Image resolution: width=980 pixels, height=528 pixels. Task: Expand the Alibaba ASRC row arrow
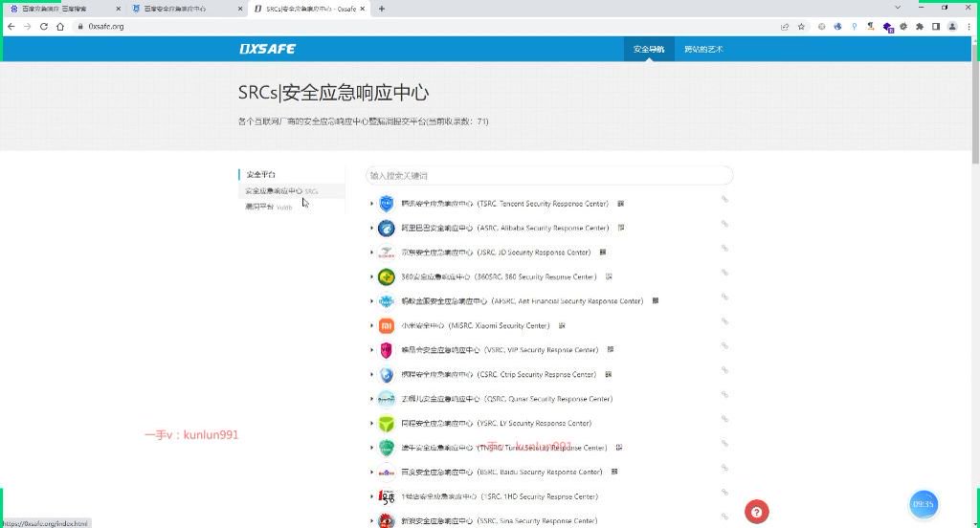coord(371,228)
